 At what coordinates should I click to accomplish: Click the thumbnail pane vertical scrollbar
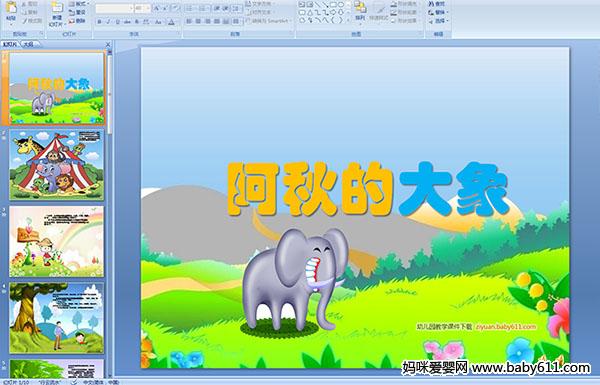tap(110, 213)
